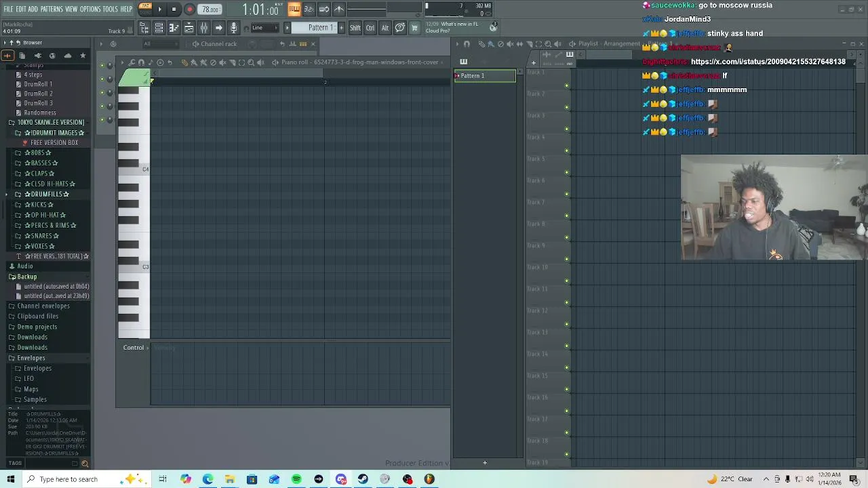Click the piano roll wrench tools icon

point(132,62)
